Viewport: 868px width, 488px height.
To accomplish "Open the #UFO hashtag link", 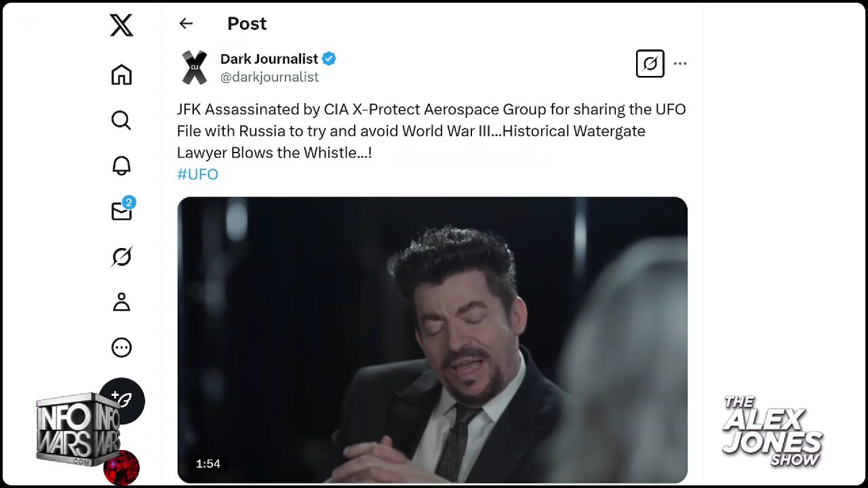I will coord(197,174).
